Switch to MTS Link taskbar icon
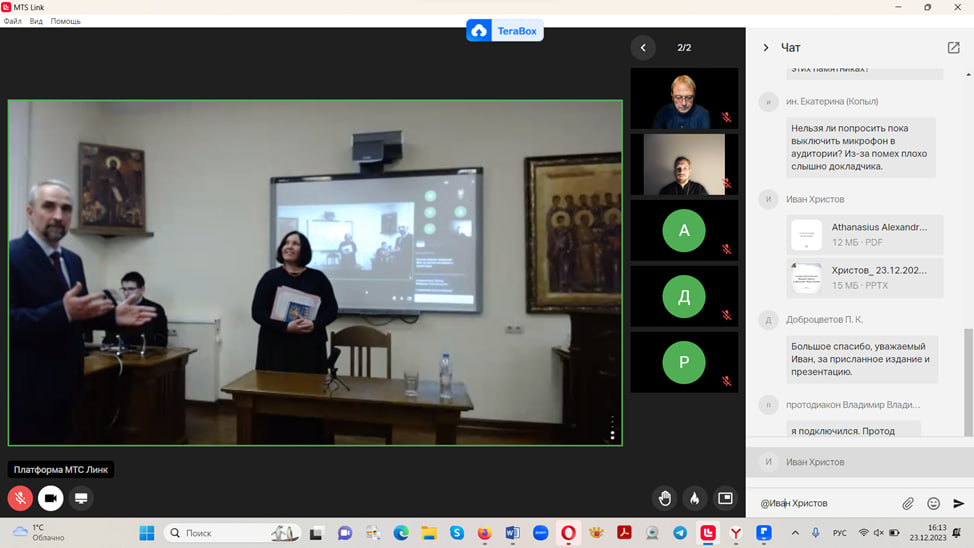 point(708,533)
